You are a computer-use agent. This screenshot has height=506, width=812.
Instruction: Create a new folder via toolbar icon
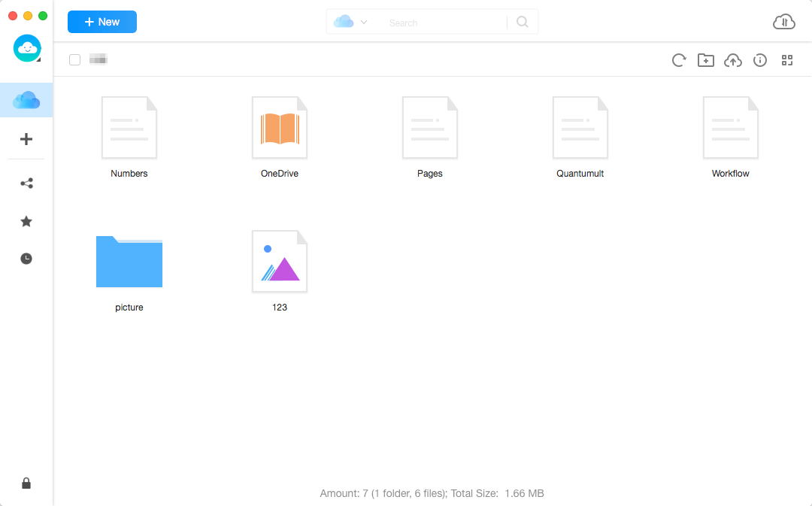click(706, 60)
